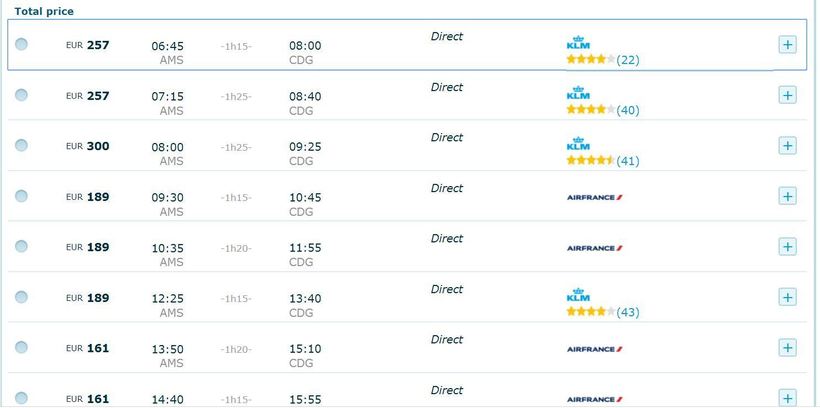This screenshot has height=408, width=820.
Task: Select the 06:45 flight for EUR 257
Action: pyautogui.click(x=21, y=44)
